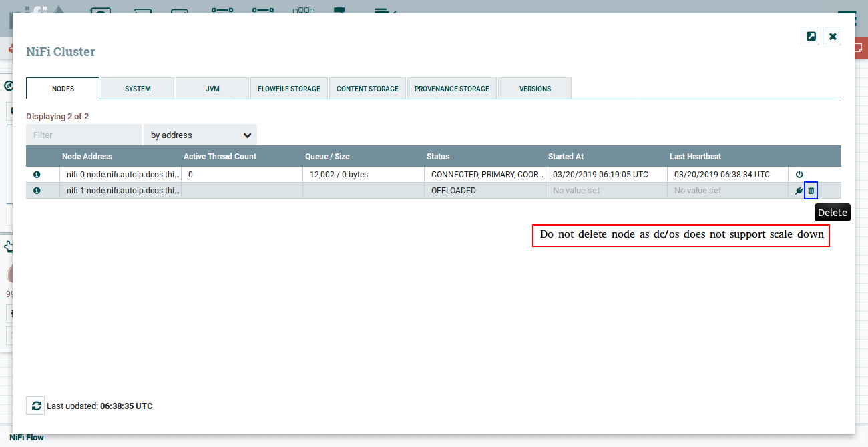Select the '12,002 / 0 bytes' queue cell
The width and height of the screenshot is (868, 447).
click(363, 175)
